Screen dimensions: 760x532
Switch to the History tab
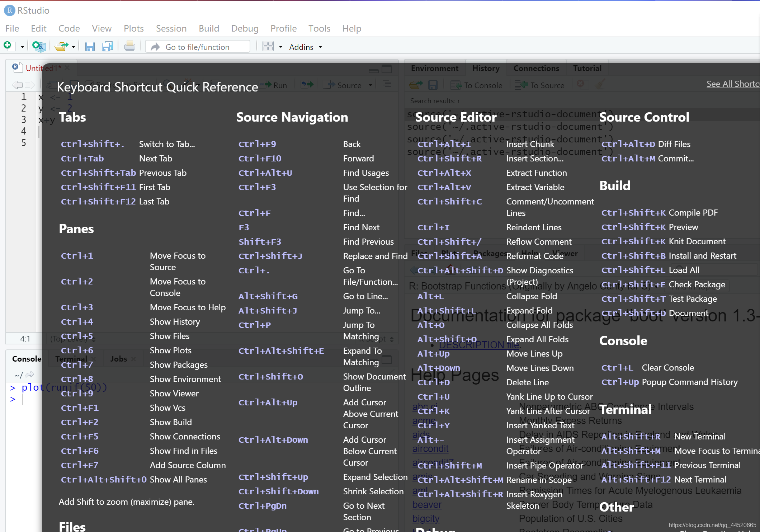(x=486, y=68)
